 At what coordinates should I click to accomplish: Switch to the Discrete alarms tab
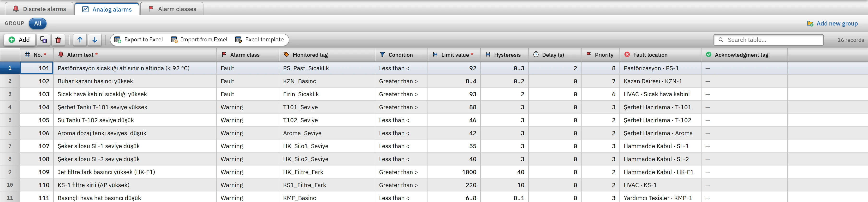pyautogui.click(x=39, y=9)
